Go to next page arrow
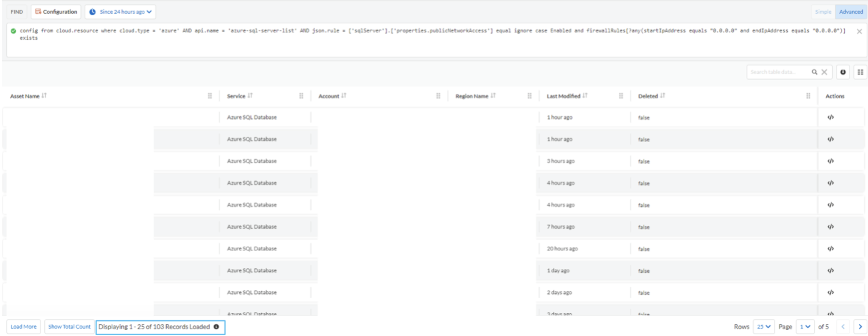868x336 pixels. point(860,327)
